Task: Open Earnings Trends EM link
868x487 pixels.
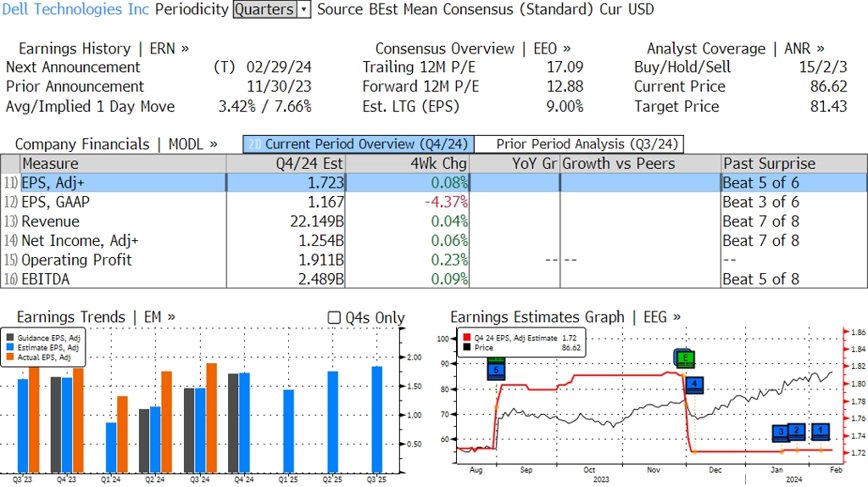Action: tap(96, 317)
